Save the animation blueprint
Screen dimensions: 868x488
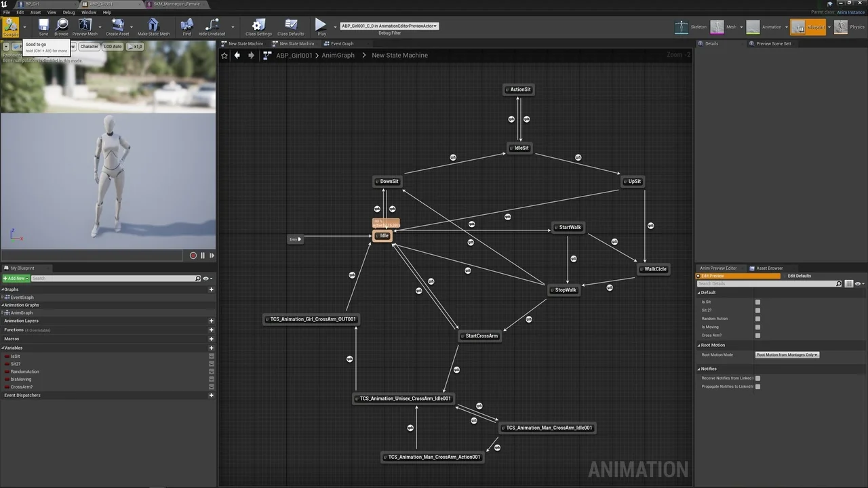43,26
